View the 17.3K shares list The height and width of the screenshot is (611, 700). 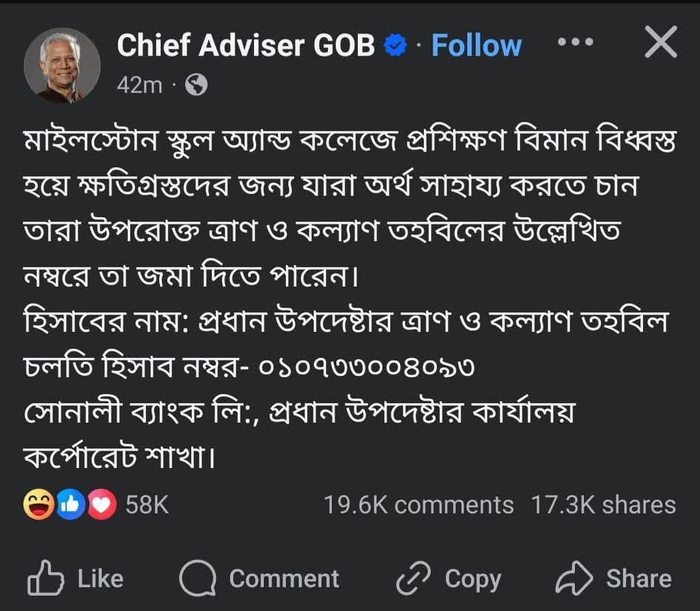tap(603, 505)
